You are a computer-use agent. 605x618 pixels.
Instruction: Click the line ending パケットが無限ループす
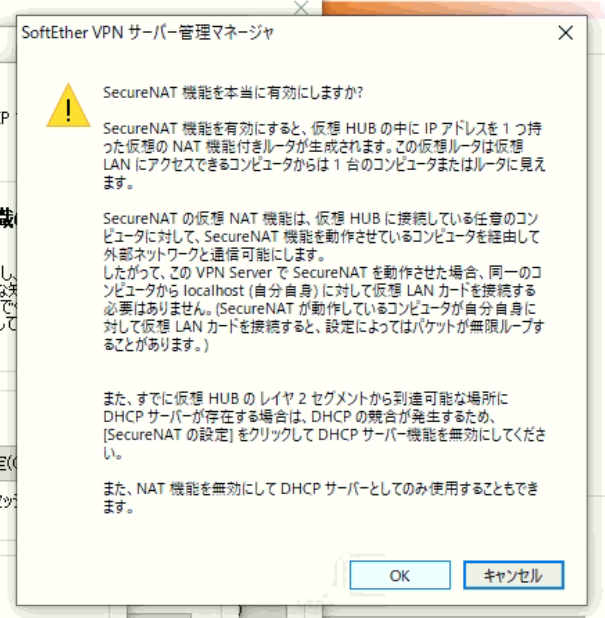point(324,327)
